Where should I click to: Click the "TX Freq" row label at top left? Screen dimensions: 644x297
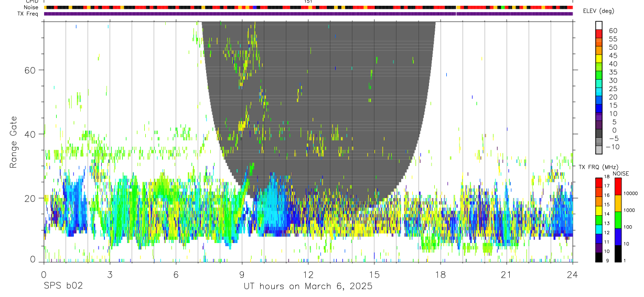pyautogui.click(x=28, y=14)
